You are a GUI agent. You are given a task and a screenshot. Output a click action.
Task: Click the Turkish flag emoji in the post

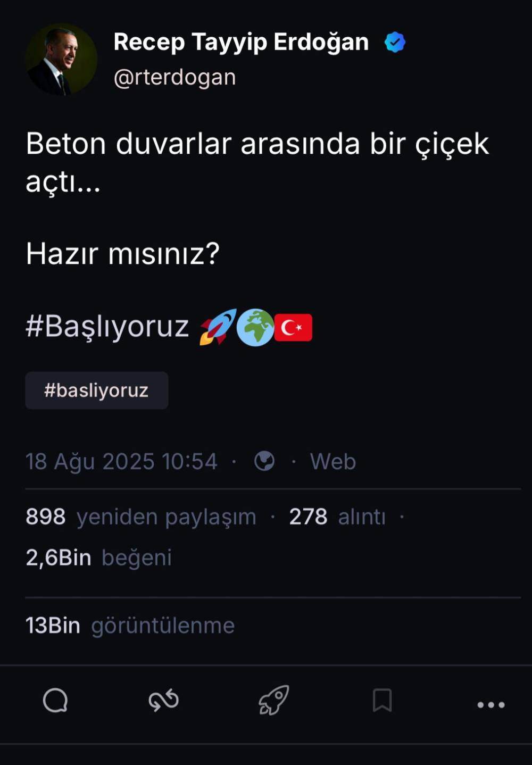pyautogui.click(x=293, y=327)
